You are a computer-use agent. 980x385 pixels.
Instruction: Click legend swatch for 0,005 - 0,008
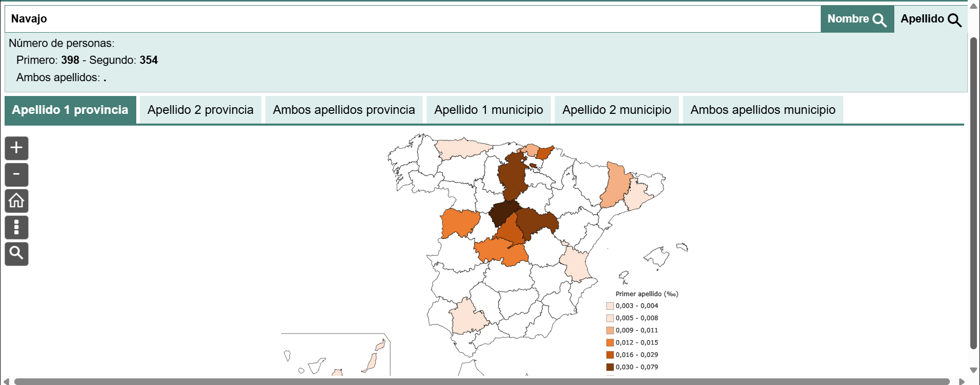pyautogui.click(x=610, y=318)
